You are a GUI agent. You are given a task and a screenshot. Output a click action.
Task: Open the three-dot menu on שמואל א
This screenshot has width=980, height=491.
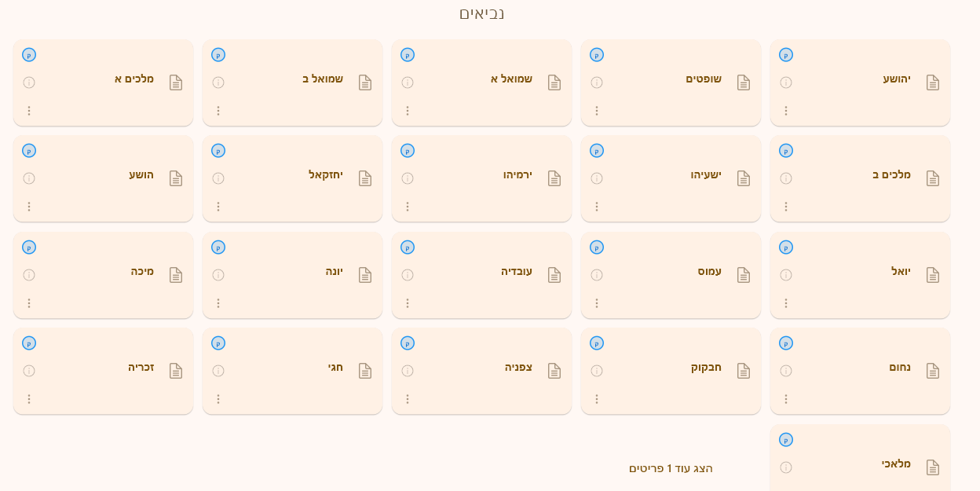[x=408, y=111]
